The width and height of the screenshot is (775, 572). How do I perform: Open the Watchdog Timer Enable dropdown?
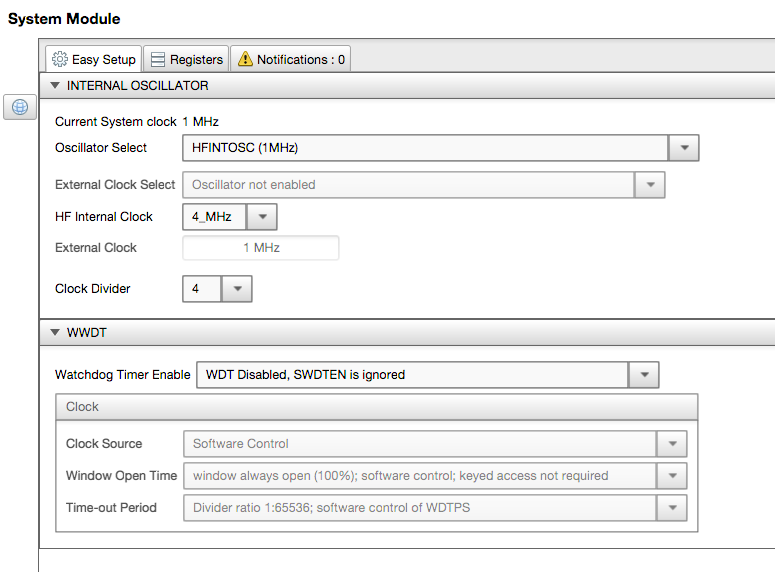pos(644,375)
